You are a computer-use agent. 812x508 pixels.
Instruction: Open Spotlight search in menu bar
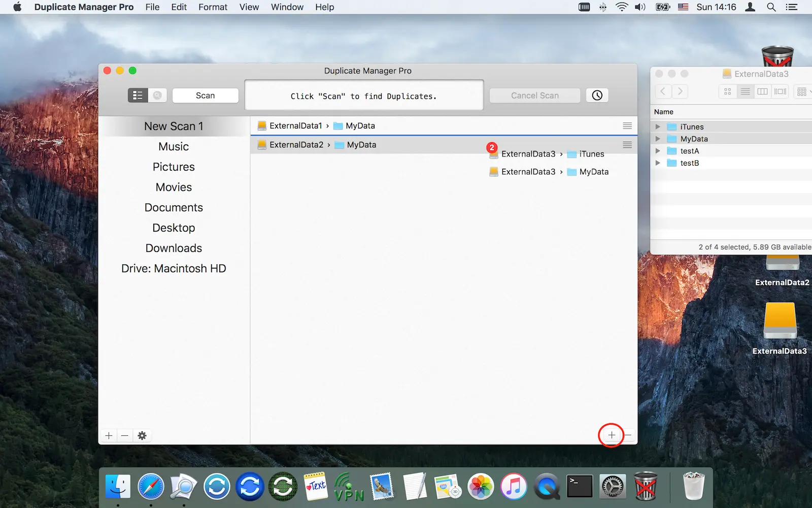point(771,7)
